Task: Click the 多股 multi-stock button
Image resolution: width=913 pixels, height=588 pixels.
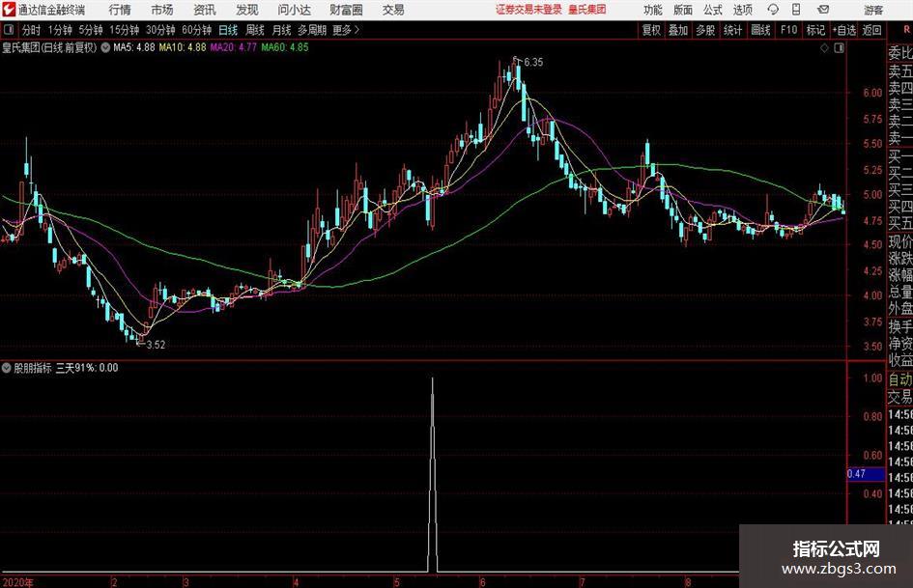Action: click(705, 30)
